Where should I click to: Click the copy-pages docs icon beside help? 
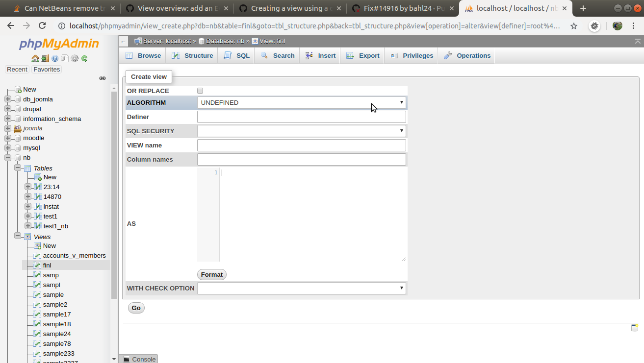(x=65, y=59)
